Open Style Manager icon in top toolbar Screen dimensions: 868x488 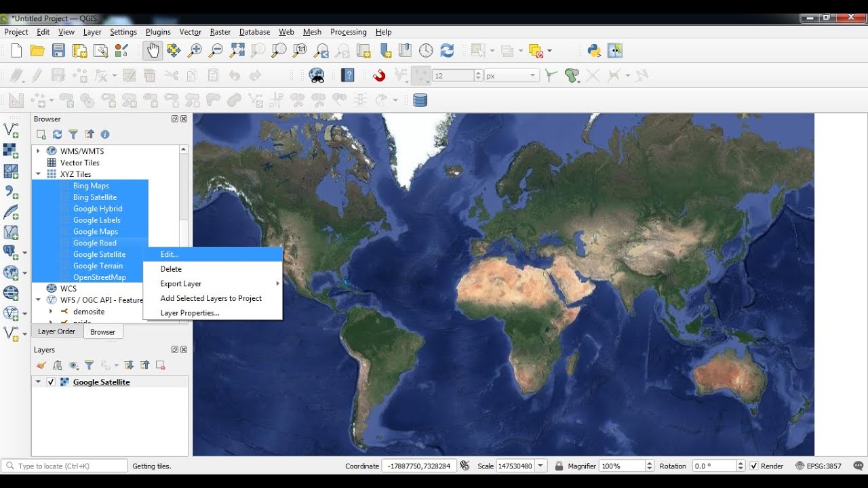click(121, 51)
